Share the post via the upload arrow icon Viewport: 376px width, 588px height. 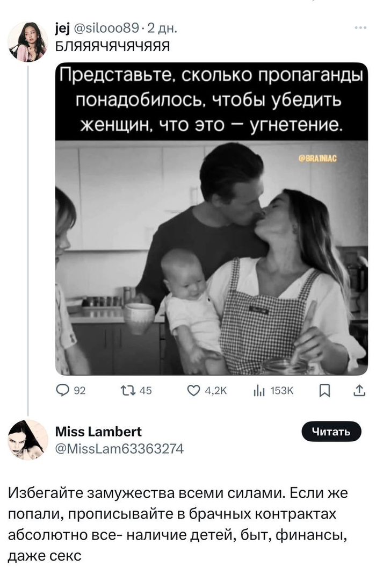click(x=358, y=391)
